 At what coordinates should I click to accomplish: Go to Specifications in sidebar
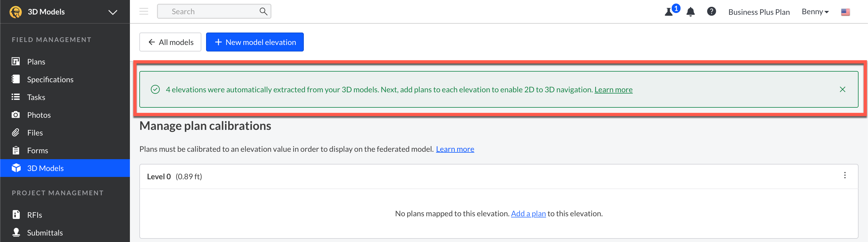[x=50, y=80]
